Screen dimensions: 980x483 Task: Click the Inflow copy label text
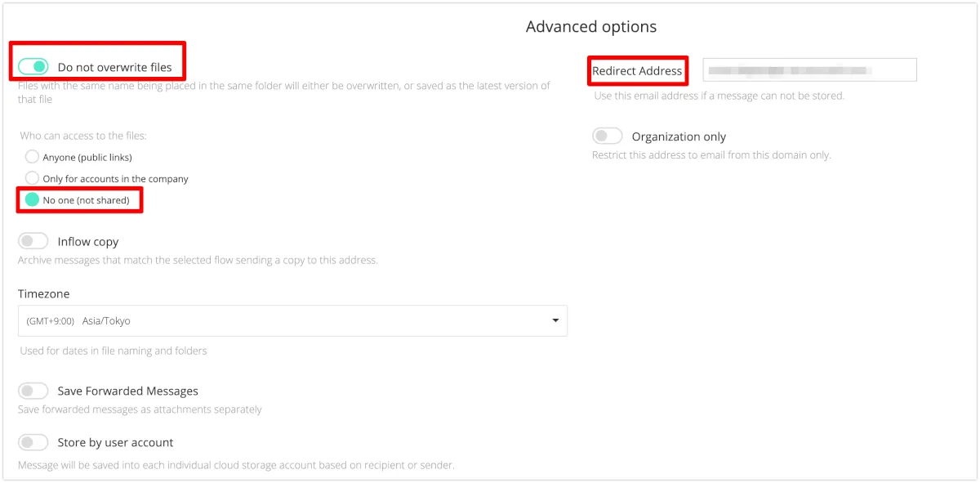pyautogui.click(x=88, y=242)
